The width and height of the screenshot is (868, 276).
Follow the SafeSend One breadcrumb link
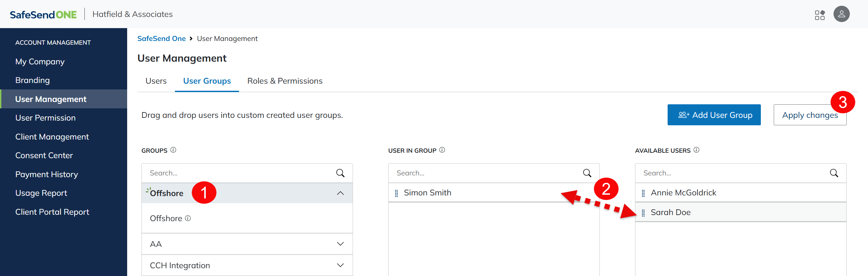[x=161, y=39]
